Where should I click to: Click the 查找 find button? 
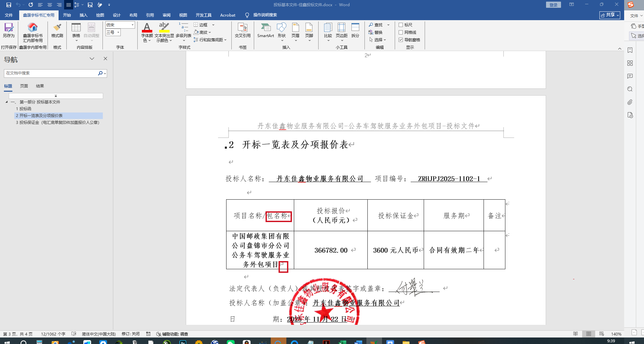[x=376, y=25]
